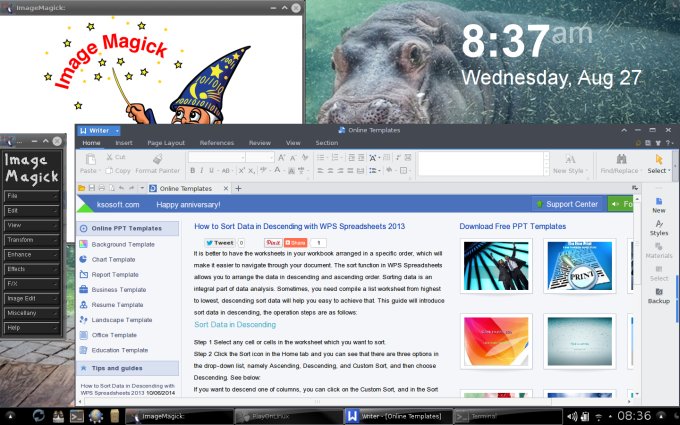Viewport: 680px width, 425px height.
Task: Switch to the Review ribbon tab
Action: click(x=260, y=143)
